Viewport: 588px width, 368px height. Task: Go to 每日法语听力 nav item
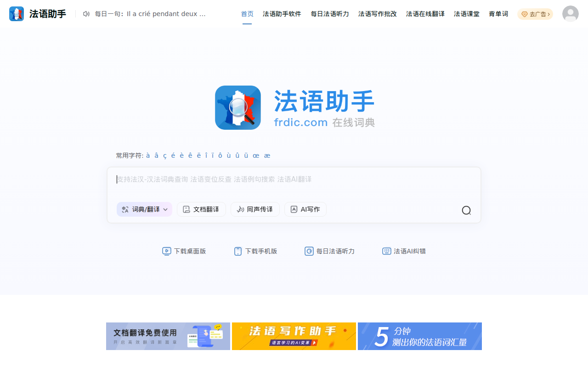tap(330, 14)
